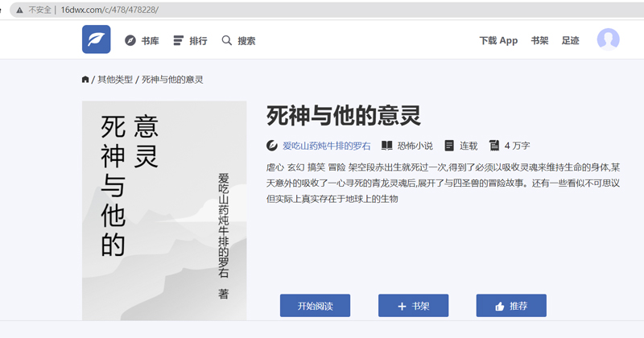
Task: Click the 连载 status text
Action: point(469,146)
